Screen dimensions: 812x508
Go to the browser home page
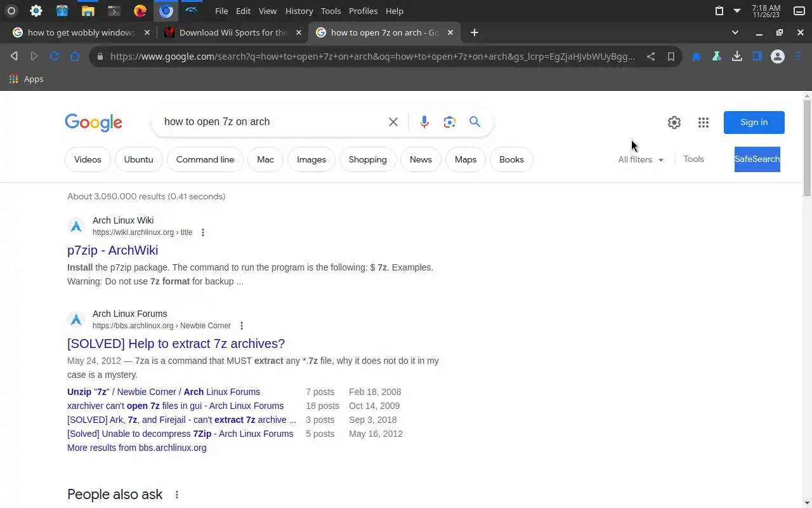75,57
